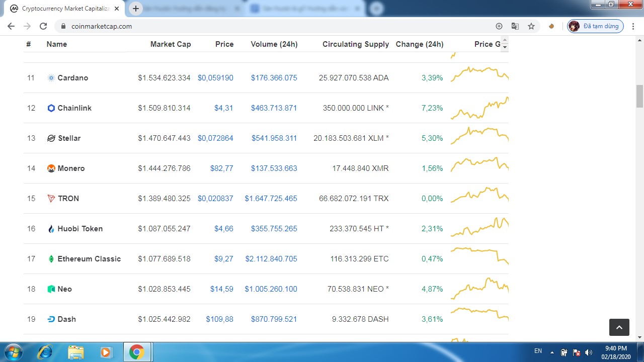Open media player icon on taskbar
The height and width of the screenshot is (362, 644).
point(106,352)
